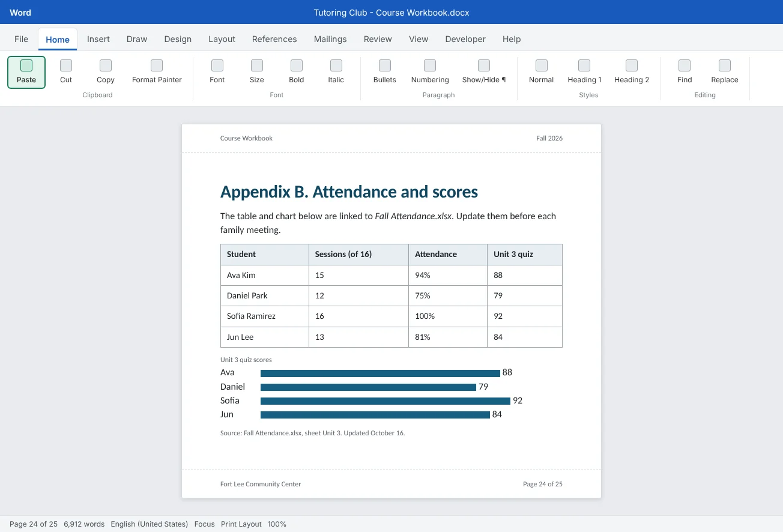Click the 100% zoom level
Screen dimensions: 783x532
(x=277, y=524)
